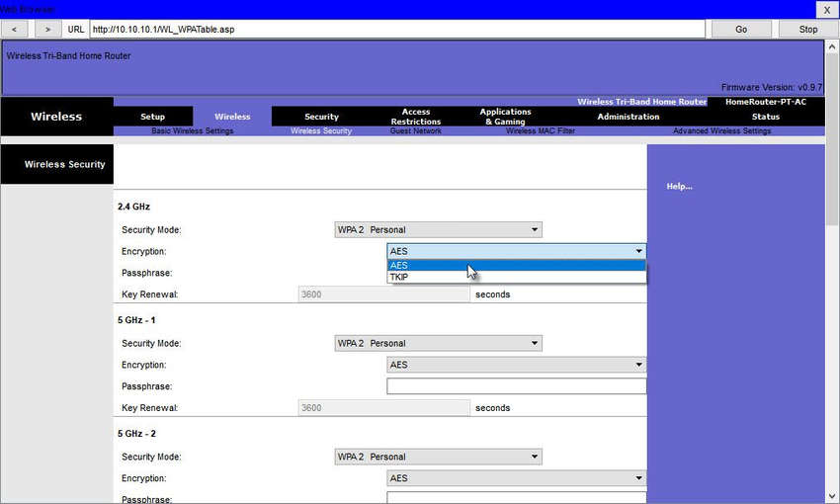
Task: Click the Go button
Action: (x=741, y=30)
